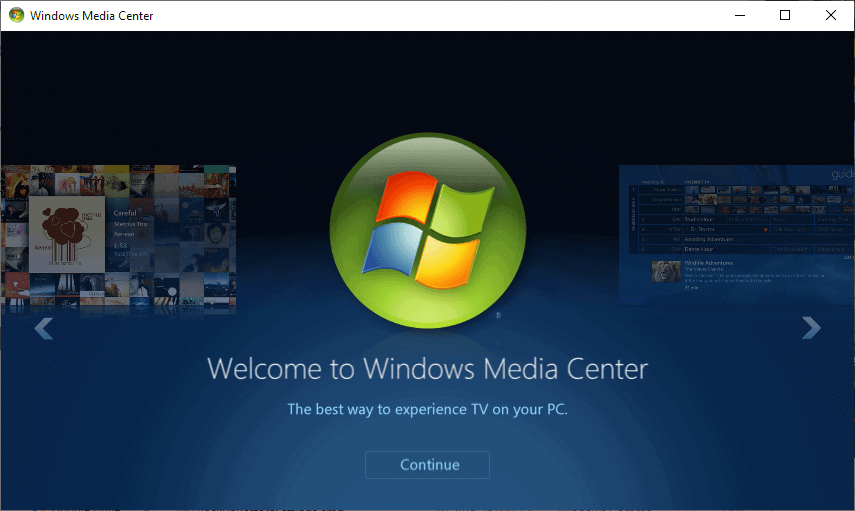Click 'Amazing Adventures' in the guide

709,239
